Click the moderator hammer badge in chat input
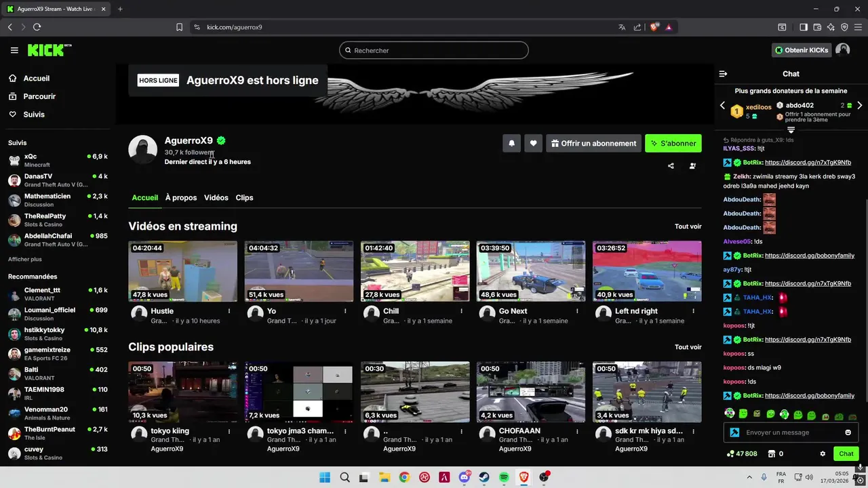The image size is (868, 488). (x=734, y=432)
